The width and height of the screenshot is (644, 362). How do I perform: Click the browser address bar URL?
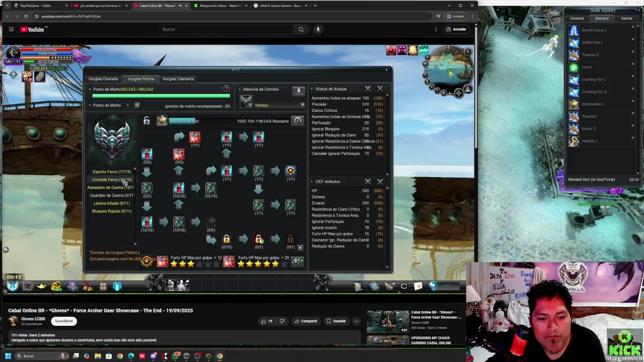[71, 16]
